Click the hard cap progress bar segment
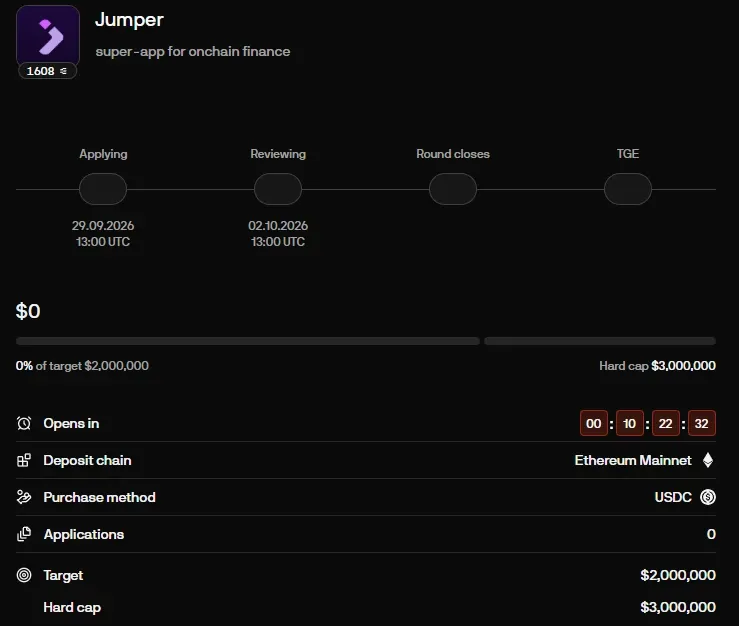This screenshot has height=626, width=739. click(600, 341)
